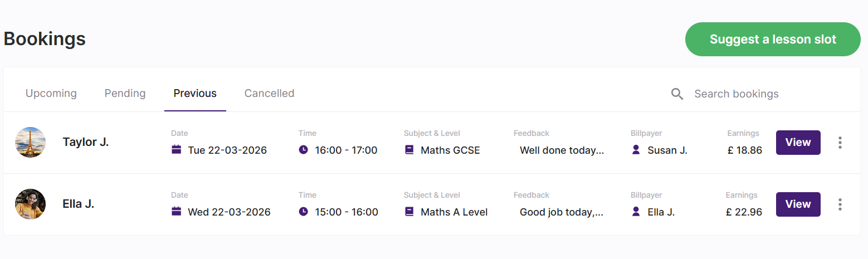Image resolution: width=868 pixels, height=259 pixels.
Task: Click clock icon beside 16:00 - 17:00
Action: click(x=303, y=150)
